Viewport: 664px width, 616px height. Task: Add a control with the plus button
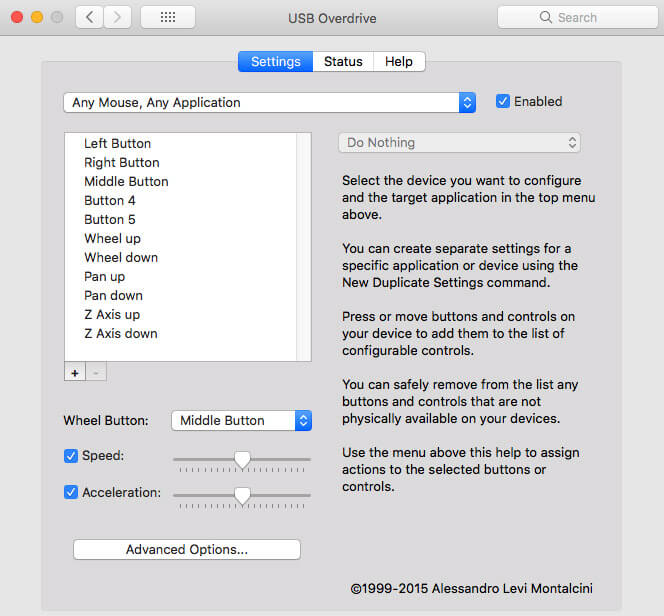coord(75,373)
